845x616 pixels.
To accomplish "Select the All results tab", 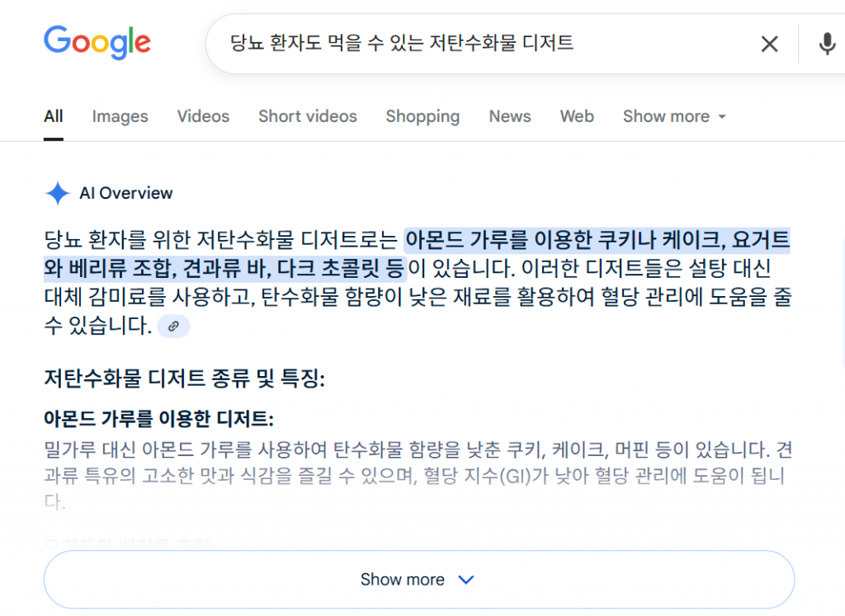I will point(54,116).
